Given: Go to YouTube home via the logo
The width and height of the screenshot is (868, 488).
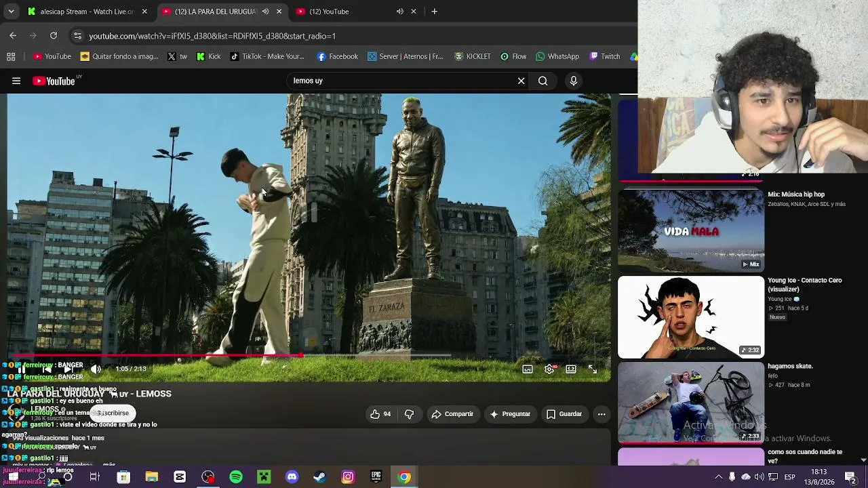Looking at the screenshot, I should [54, 81].
